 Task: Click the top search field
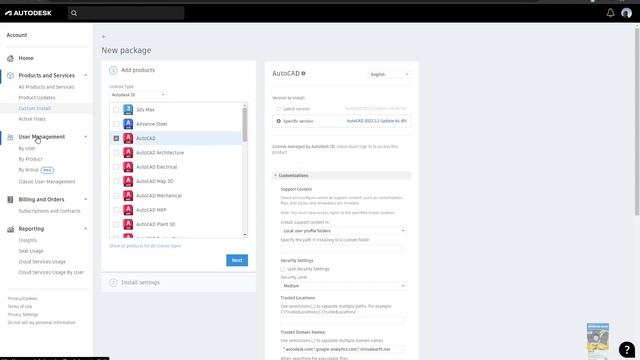point(126,13)
